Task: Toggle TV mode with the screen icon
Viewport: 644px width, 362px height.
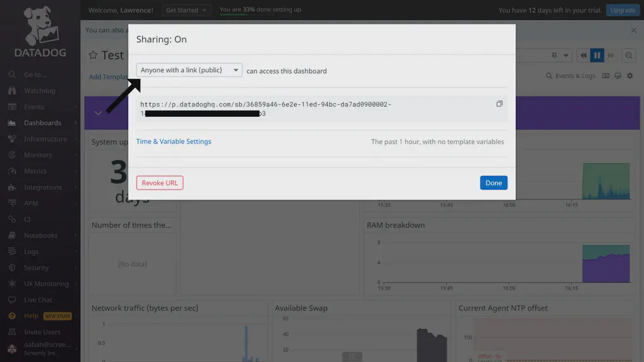Action: tap(619, 75)
